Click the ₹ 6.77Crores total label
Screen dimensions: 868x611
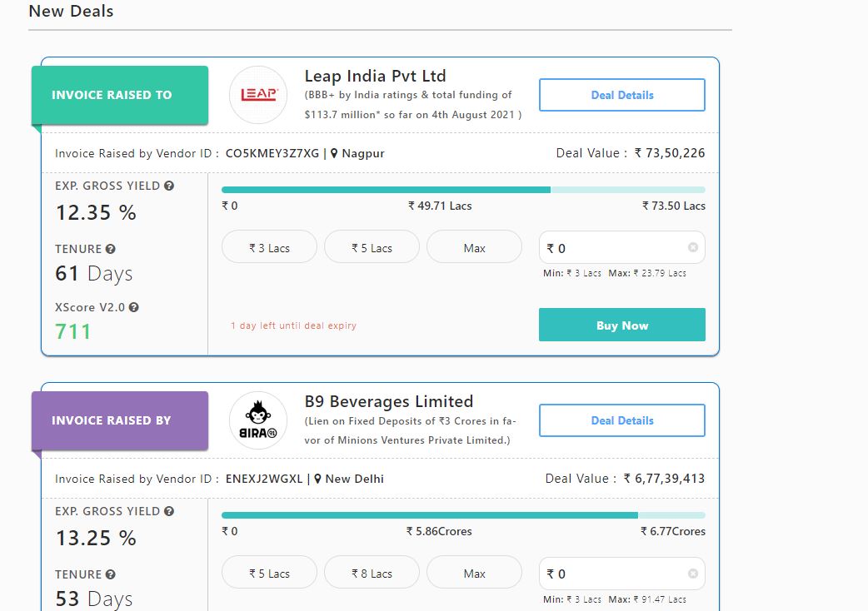pos(672,531)
